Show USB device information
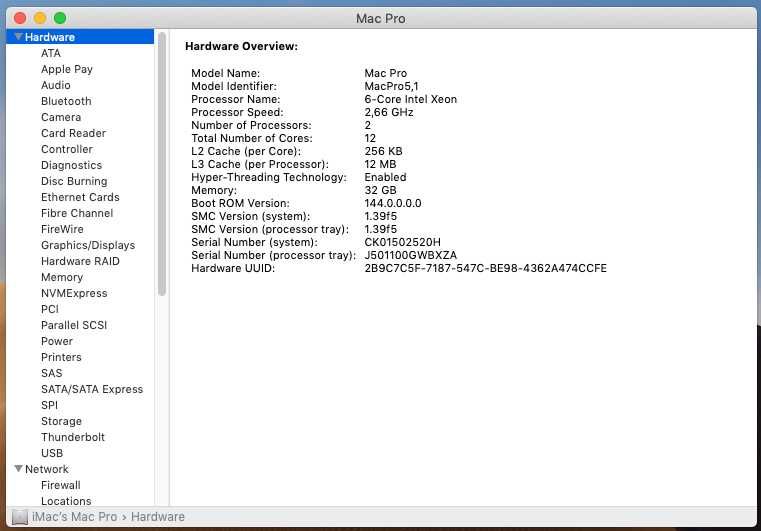Screen dimensions: 761x531 pyautogui.click(x=52, y=454)
